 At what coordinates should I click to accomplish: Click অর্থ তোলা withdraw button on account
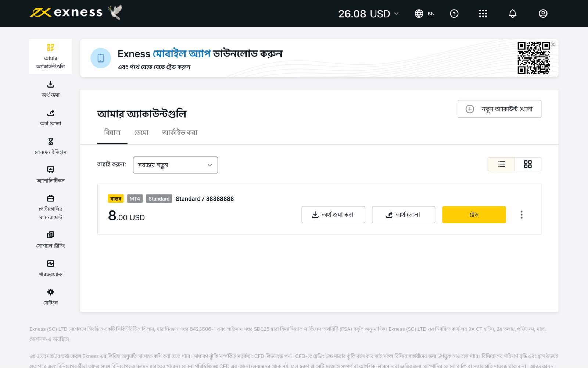(404, 215)
